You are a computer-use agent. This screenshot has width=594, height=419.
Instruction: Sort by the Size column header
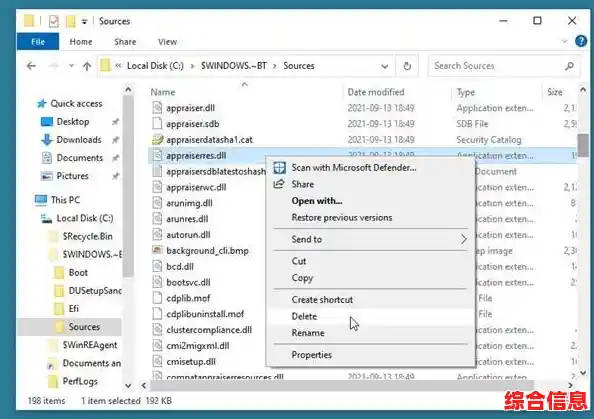555,92
